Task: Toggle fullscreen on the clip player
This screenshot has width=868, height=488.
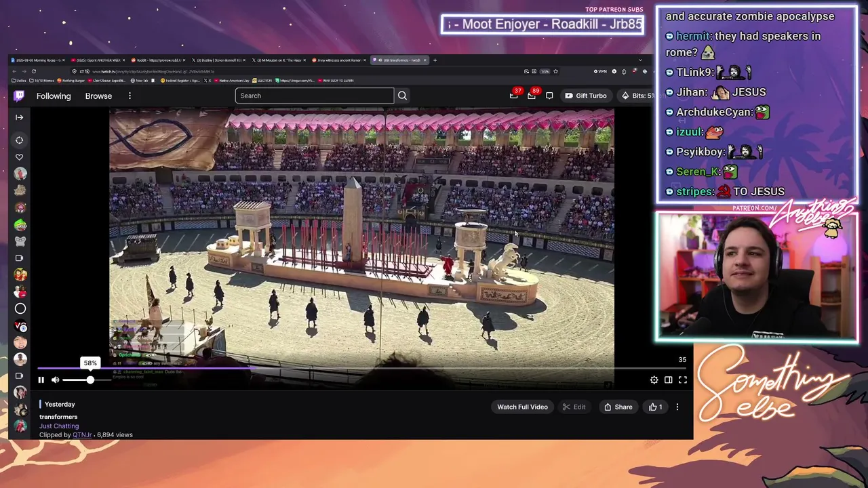Action: (x=683, y=380)
